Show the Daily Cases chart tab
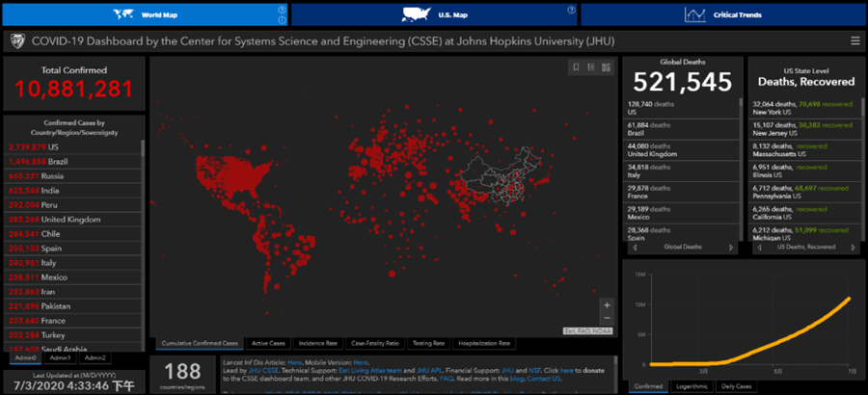 pyautogui.click(x=735, y=386)
